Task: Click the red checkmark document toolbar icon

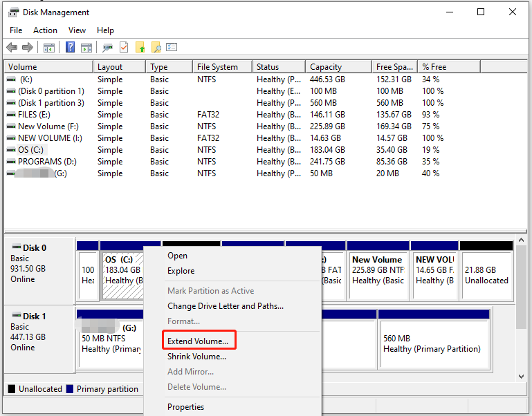Action: (x=124, y=48)
